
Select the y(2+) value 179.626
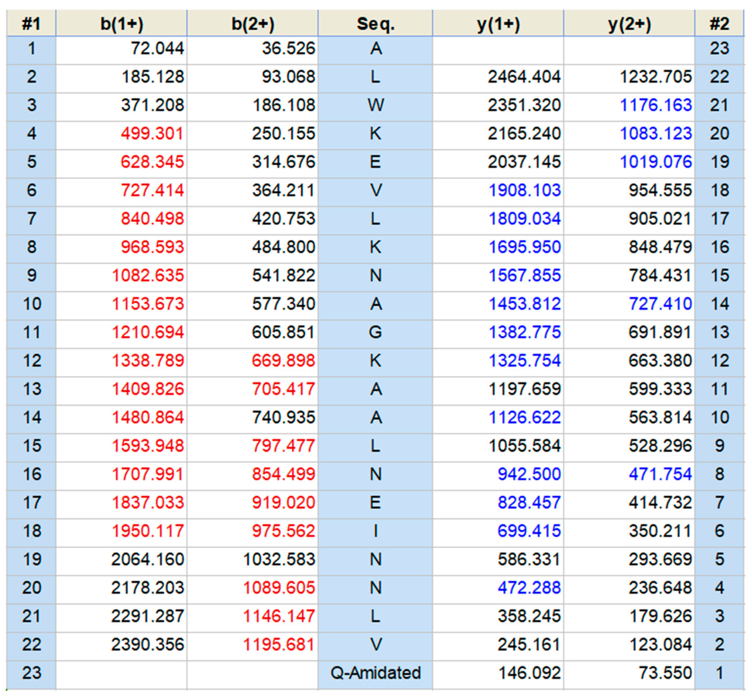tap(660, 616)
